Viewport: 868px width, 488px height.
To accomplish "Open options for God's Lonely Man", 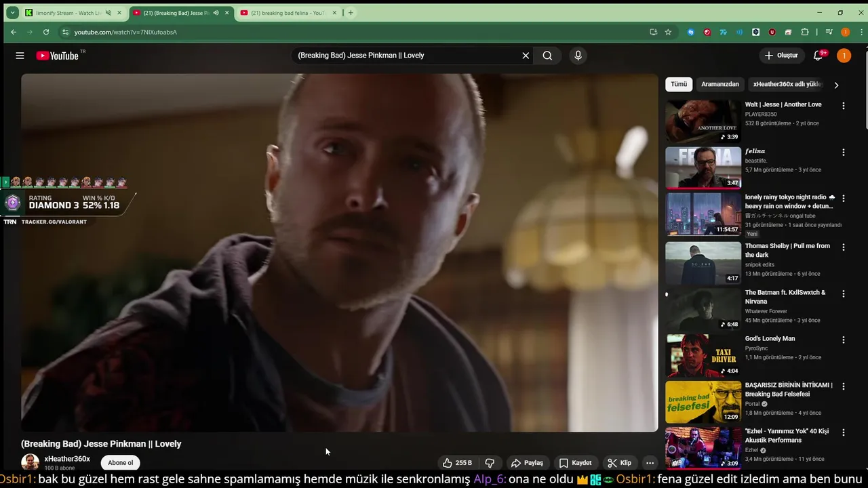I will pyautogui.click(x=844, y=340).
